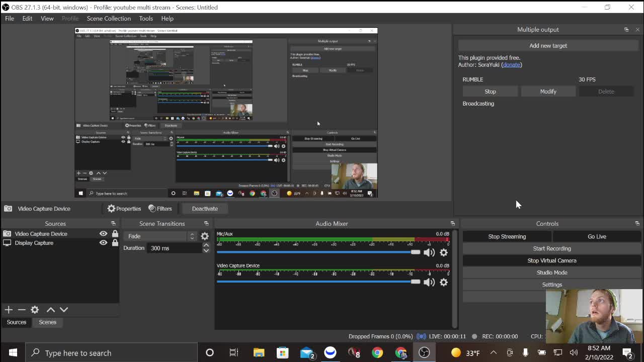Mute the Video Capture Device audio
This screenshot has height=362, width=644.
point(429,282)
